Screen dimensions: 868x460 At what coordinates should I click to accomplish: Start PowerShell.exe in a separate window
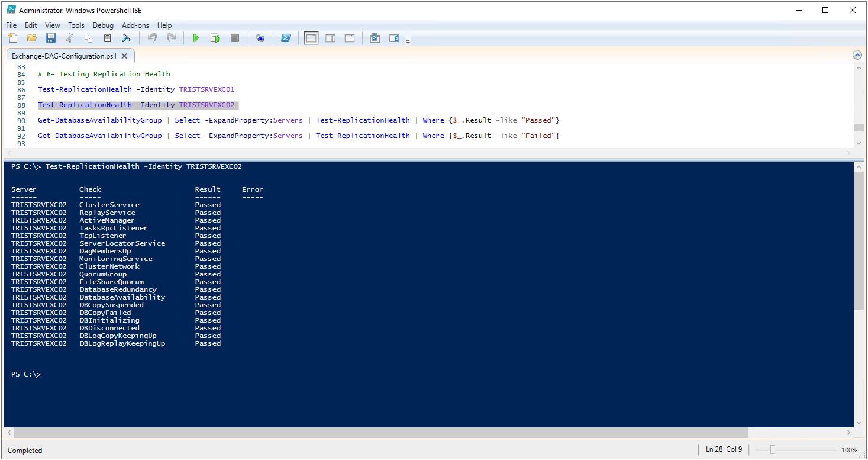[x=285, y=38]
